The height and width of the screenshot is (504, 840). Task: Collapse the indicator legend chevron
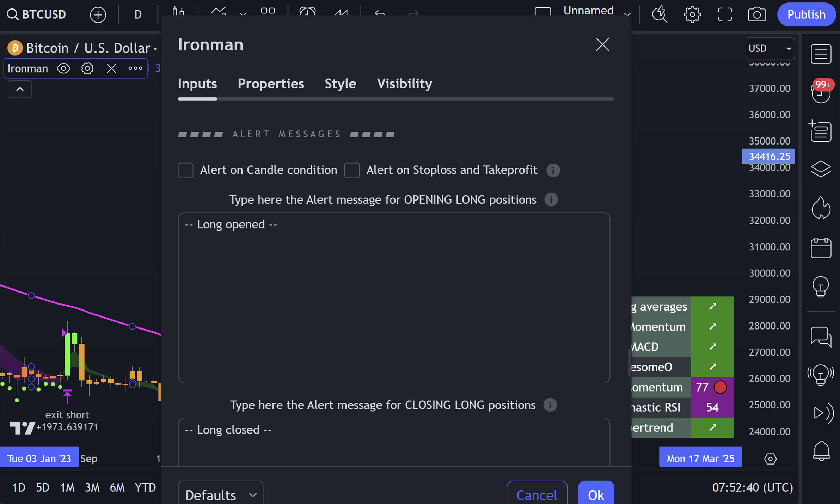tap(20, 89)
